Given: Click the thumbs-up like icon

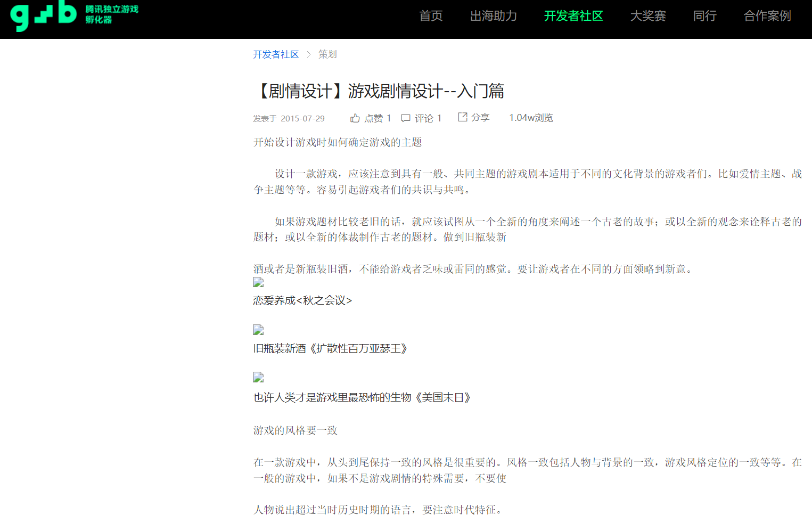Looking at the screenshot, I should [355, 118].
